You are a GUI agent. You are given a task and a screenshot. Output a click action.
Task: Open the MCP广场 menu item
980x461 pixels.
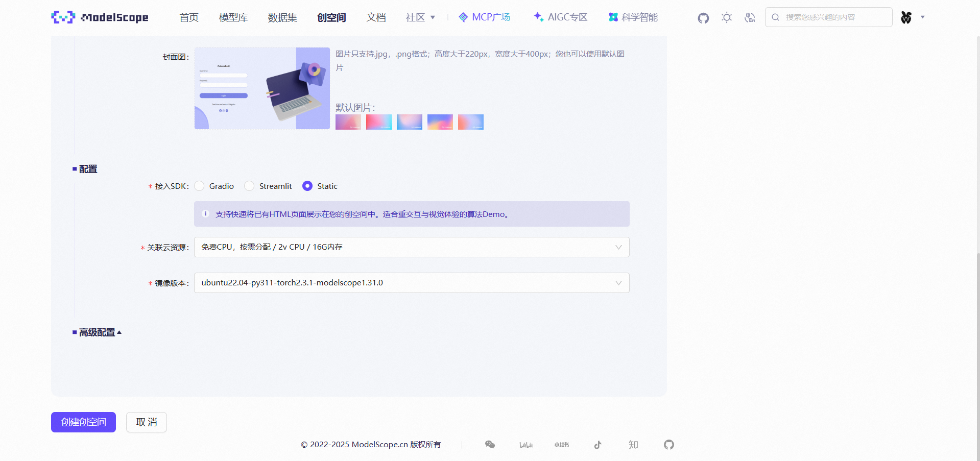tap(484, 17)
